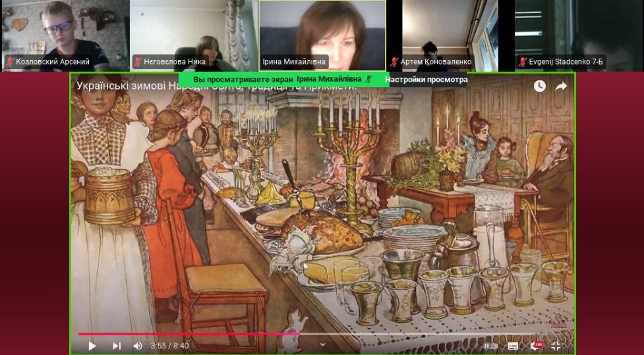This screenshot has width=644, height=355.
Task: Open Настройки просмотра dropdown
Action: click(426, 79)
